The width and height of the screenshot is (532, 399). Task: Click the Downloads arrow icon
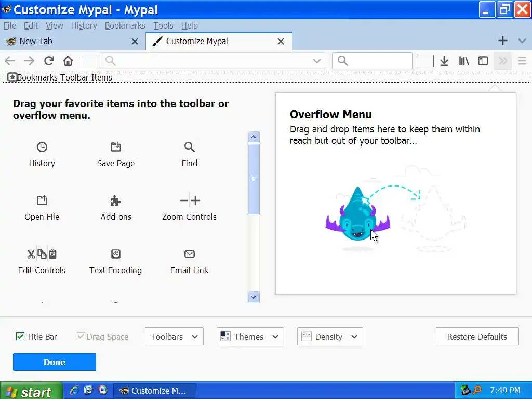(444, 61)
